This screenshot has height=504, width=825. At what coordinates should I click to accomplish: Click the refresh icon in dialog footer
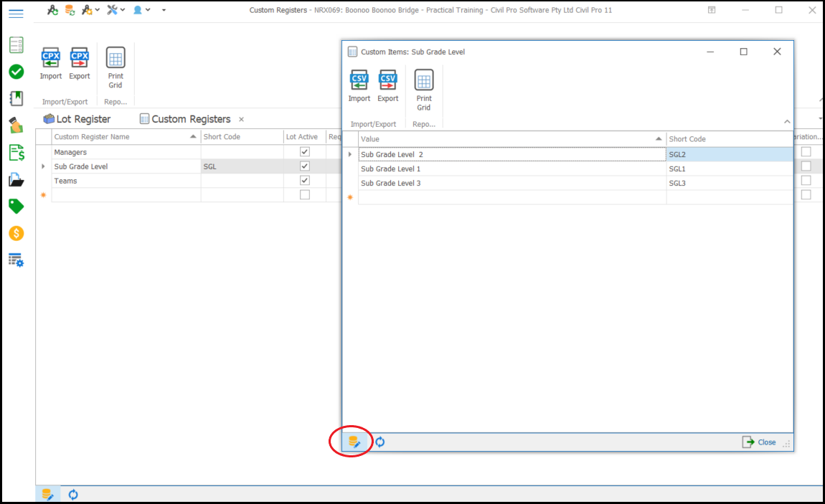(380, 442)
